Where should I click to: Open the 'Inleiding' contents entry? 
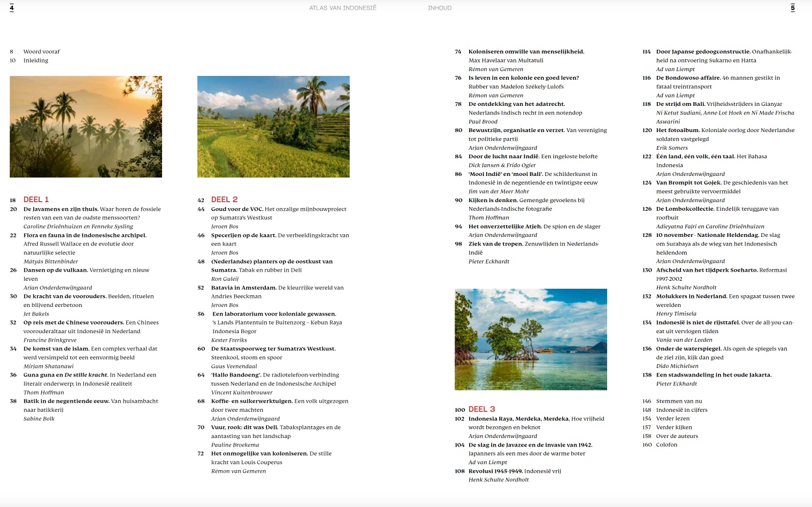pos(36,60)
